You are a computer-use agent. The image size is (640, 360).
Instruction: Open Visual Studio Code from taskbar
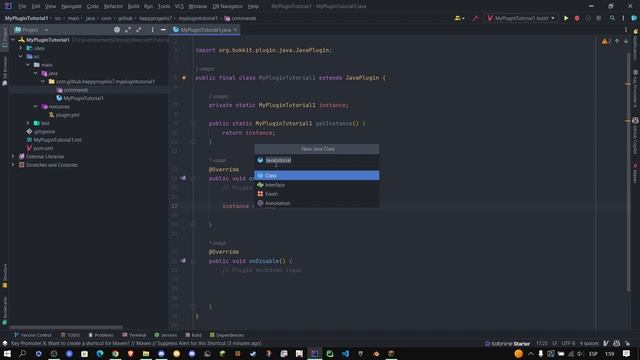point(345,353)
